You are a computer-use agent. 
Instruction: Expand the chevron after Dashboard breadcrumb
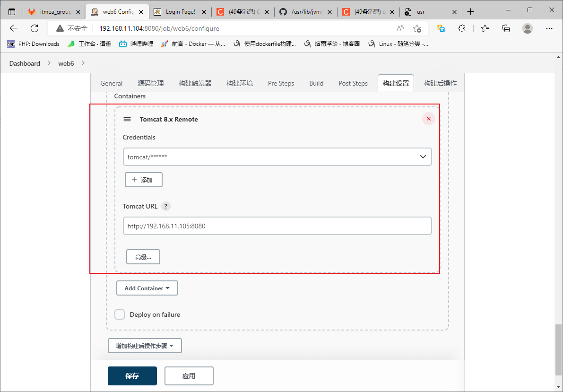pyautogui.click(x=49, y=63)
